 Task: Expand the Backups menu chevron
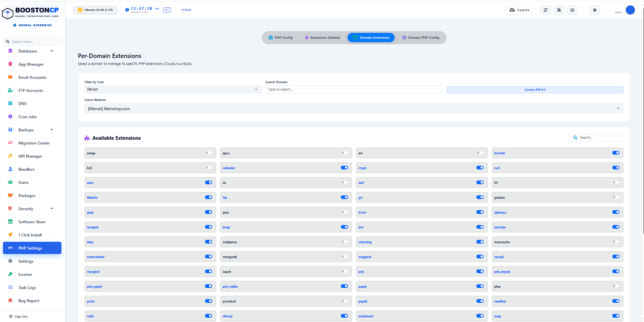pyautogui.click(x=52, y=130)
